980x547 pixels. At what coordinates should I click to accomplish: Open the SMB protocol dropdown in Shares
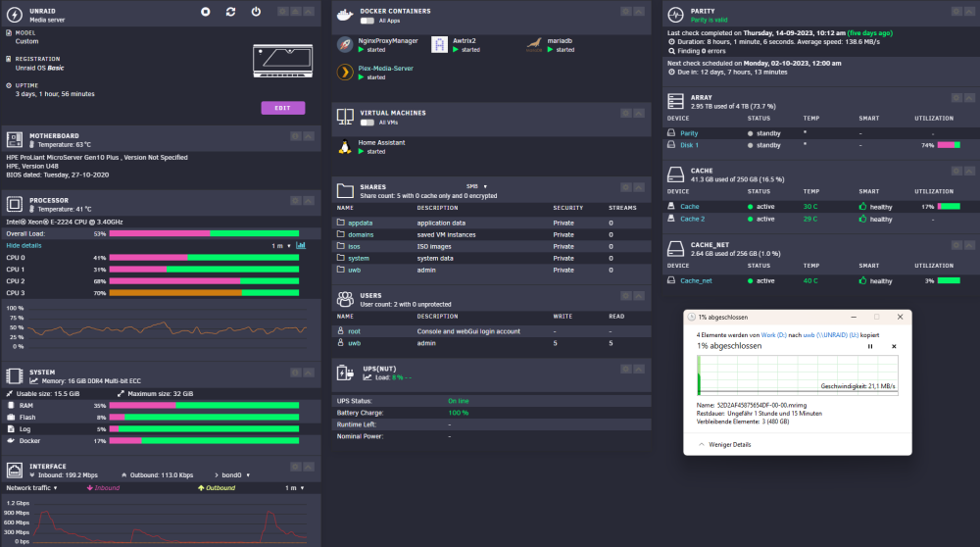476,186
